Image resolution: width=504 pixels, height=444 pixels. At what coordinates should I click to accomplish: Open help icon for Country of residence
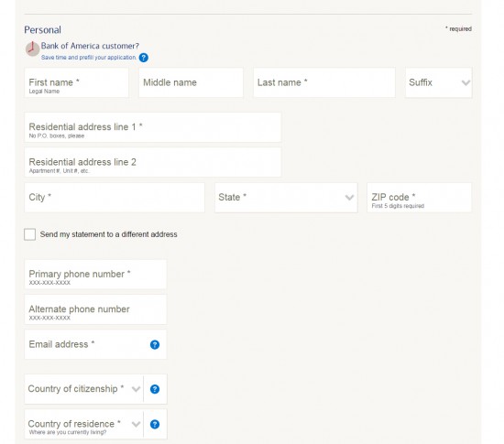tap(155, 424)
